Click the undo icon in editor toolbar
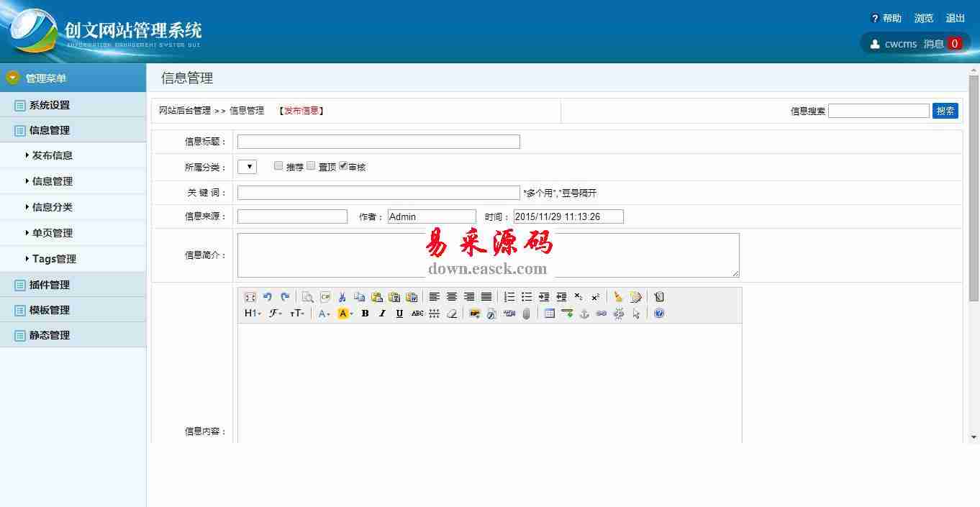The width and height of the screenshot is (980, 507). point(268,297)
